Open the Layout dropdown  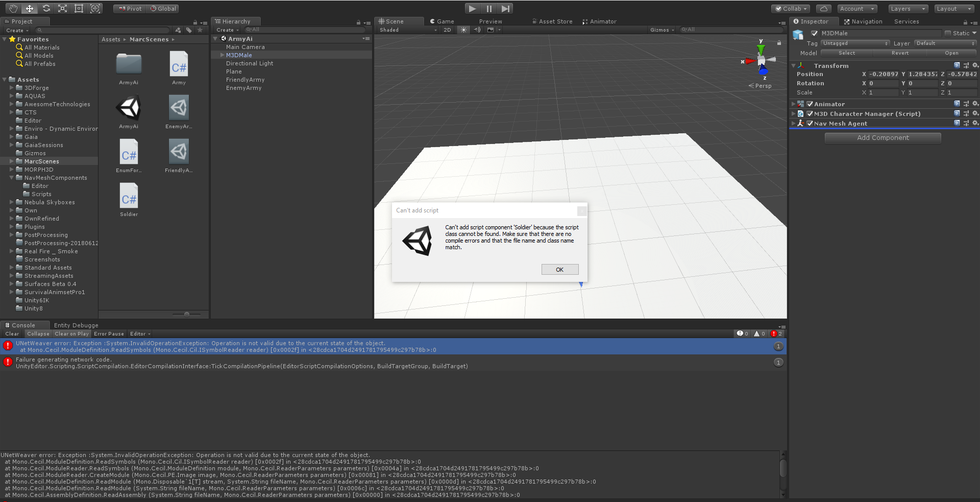pos(954,9)
